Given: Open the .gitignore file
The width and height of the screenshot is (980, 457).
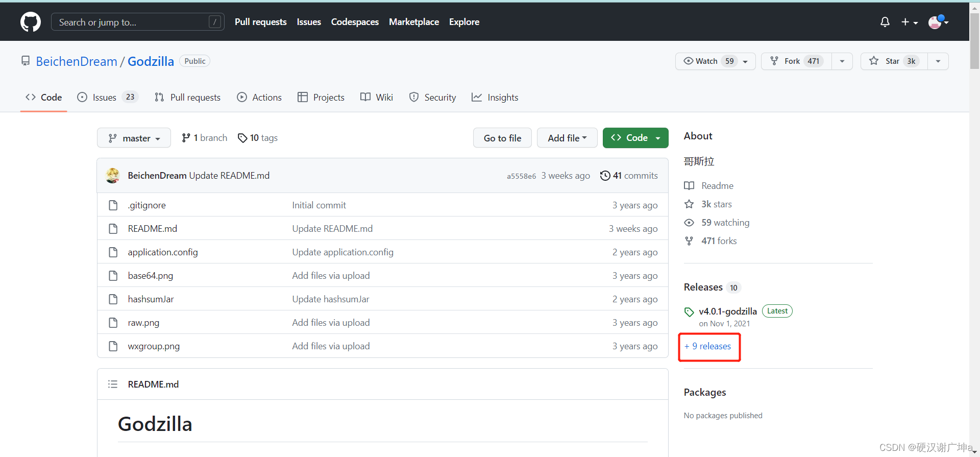Looking at the screenshot, I should pos(147,205).
